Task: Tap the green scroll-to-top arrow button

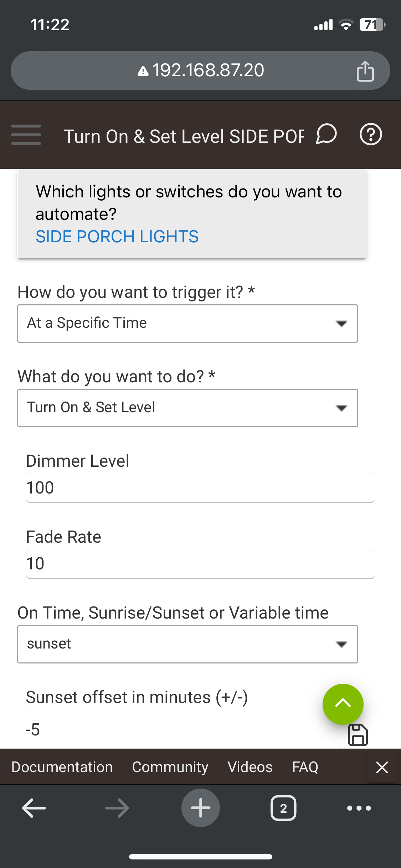Action: [343, 704]
